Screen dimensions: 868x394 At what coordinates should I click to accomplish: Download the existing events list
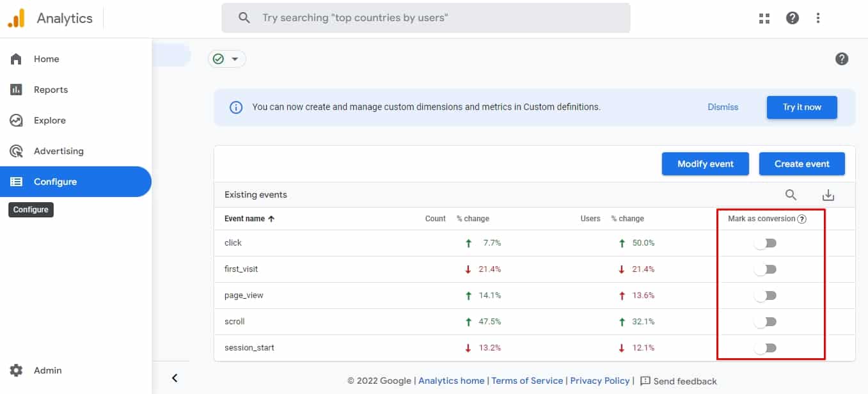[828, 195]
